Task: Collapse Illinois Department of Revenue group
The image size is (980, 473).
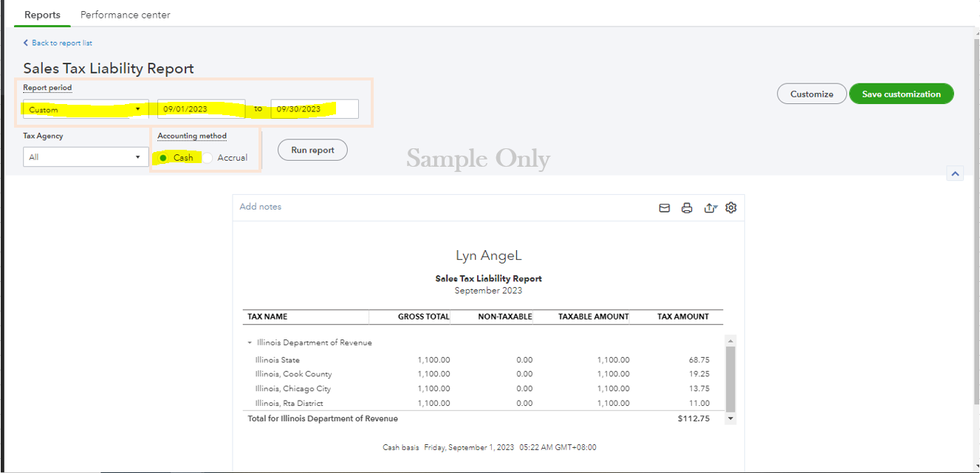Action: point(250,343)
